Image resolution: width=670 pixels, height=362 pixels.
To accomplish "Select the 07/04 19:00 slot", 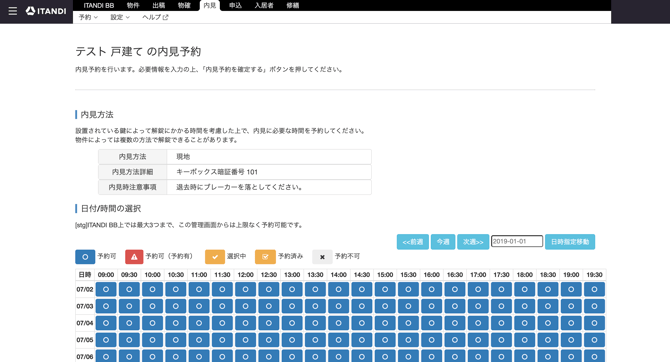I will [571, 323].
